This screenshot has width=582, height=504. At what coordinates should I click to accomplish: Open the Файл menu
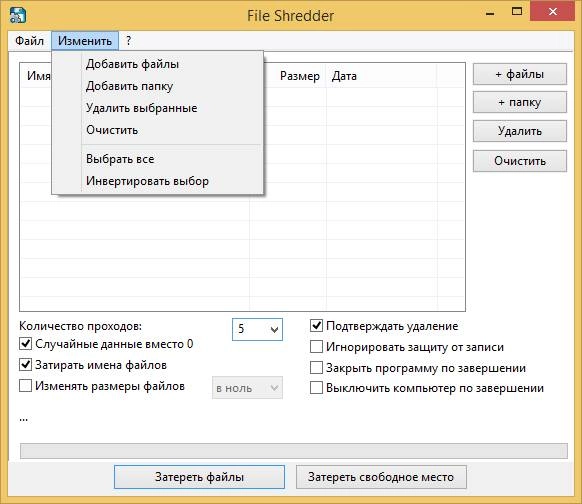click(x=30, y=41)
